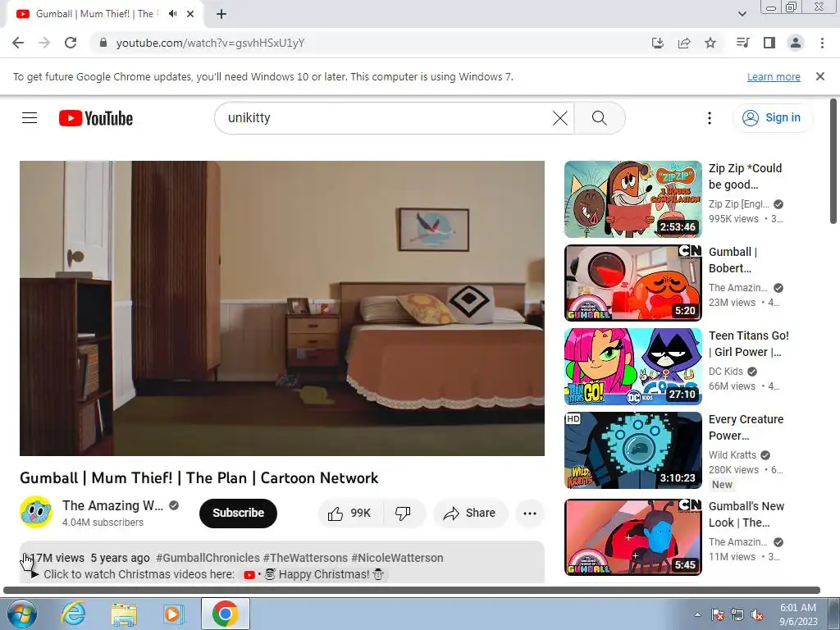The image size is (840, 630).
Task: Open the tab search dropdown arrow
Action: click(x=742, y=14)
